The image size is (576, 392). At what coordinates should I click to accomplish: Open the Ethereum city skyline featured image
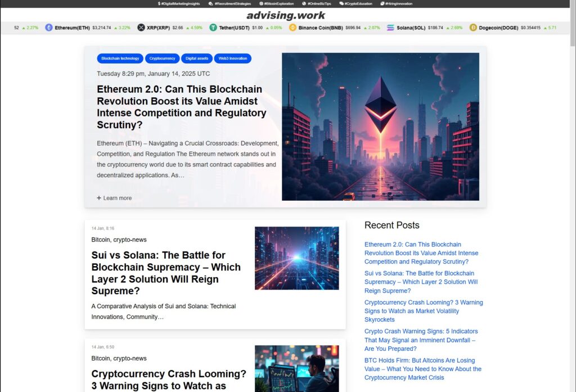pyautogui.click(x=380, y=127)
